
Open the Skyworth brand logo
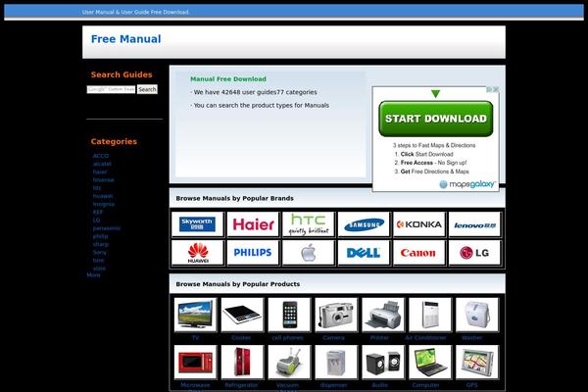[197, 224]
